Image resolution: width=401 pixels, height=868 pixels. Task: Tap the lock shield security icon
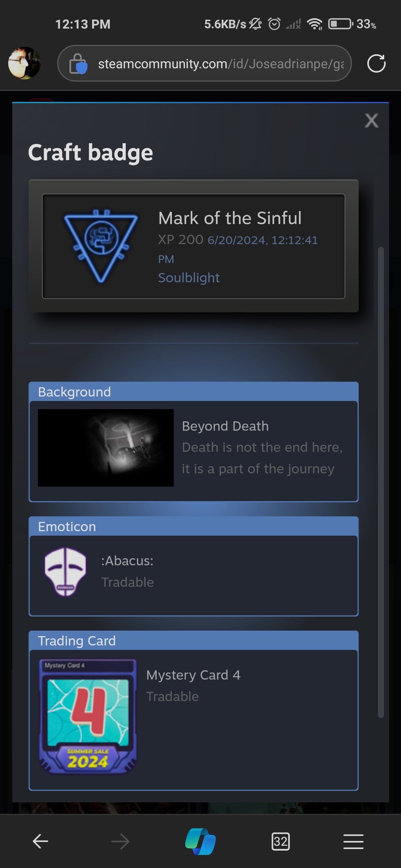click(78, 64)
